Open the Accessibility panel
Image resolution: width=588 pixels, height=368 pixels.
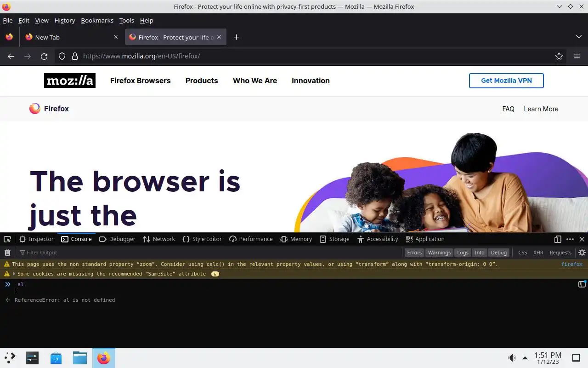[378, 239]
